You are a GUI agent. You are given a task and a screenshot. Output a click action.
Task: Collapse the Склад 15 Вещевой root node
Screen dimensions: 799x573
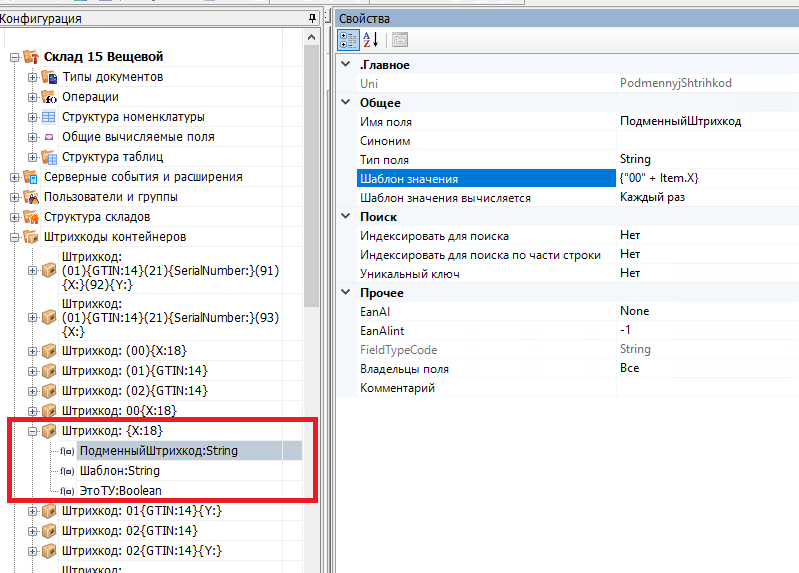coord(15,57)
